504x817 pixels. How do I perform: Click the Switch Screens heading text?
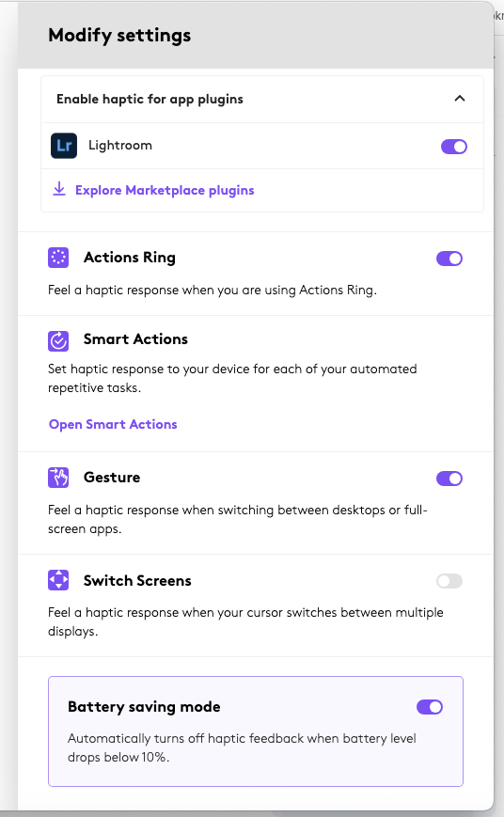coord(137,580)
